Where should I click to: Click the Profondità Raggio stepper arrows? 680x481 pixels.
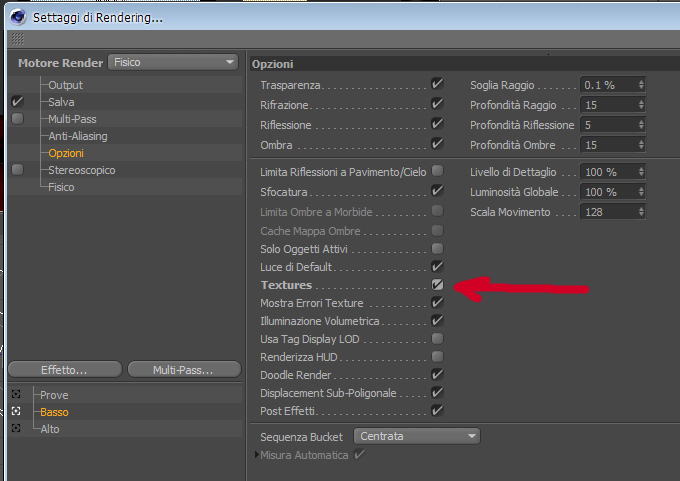coord(641,105)
